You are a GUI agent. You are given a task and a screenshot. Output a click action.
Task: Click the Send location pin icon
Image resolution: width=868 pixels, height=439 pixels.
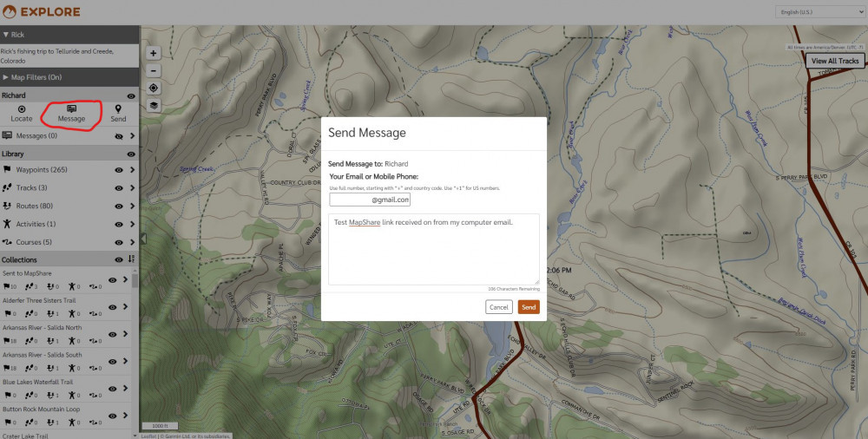point(118,109)
